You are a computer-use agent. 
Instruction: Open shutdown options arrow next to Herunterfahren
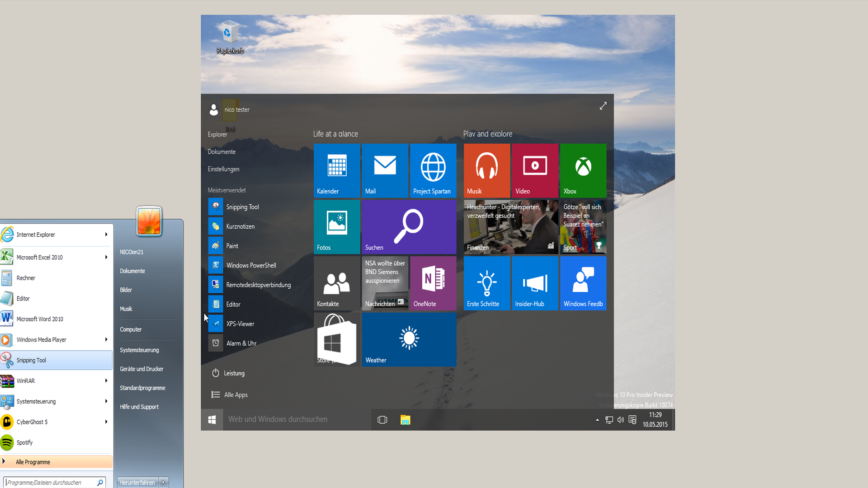coord(163,482)
